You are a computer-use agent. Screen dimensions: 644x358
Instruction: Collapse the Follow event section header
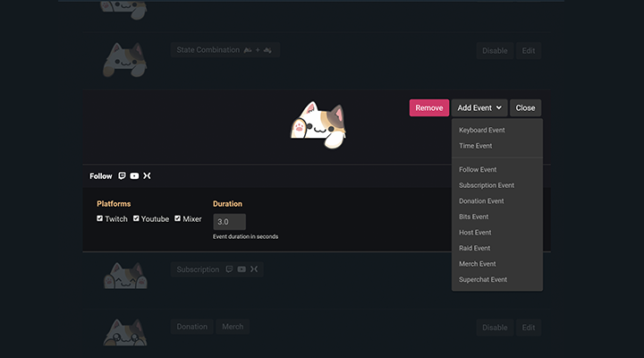pos(101,176)
